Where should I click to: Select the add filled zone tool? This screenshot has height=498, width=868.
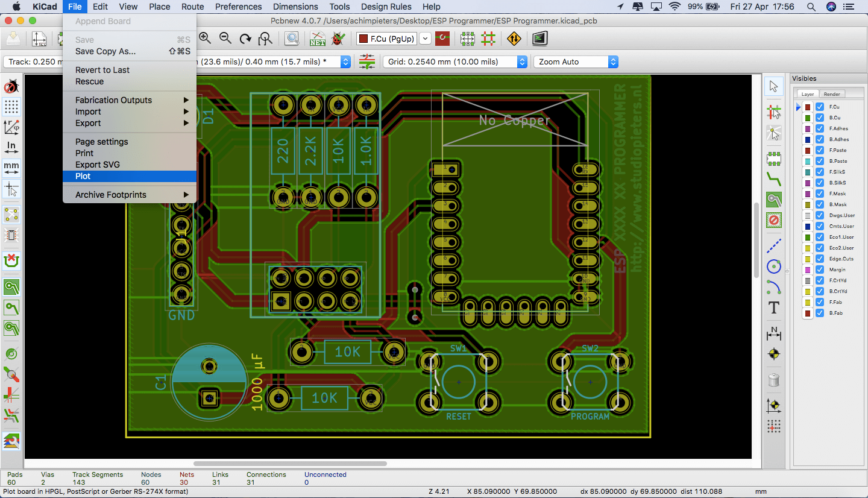(x=774, y=200)
